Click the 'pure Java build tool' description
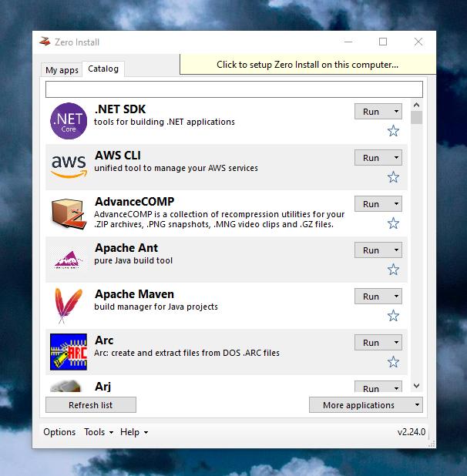Screen dimensions: 467x476 coord(133,260)
